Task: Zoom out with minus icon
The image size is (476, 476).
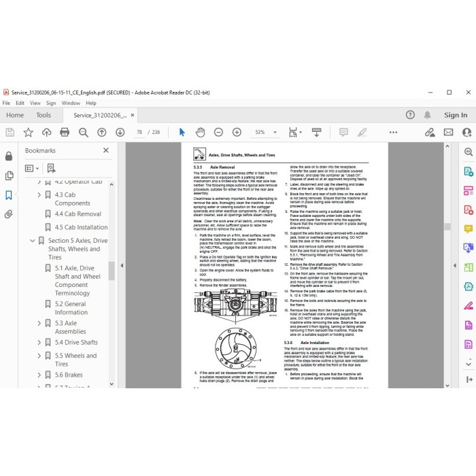Action: click(x=218, y=133)
